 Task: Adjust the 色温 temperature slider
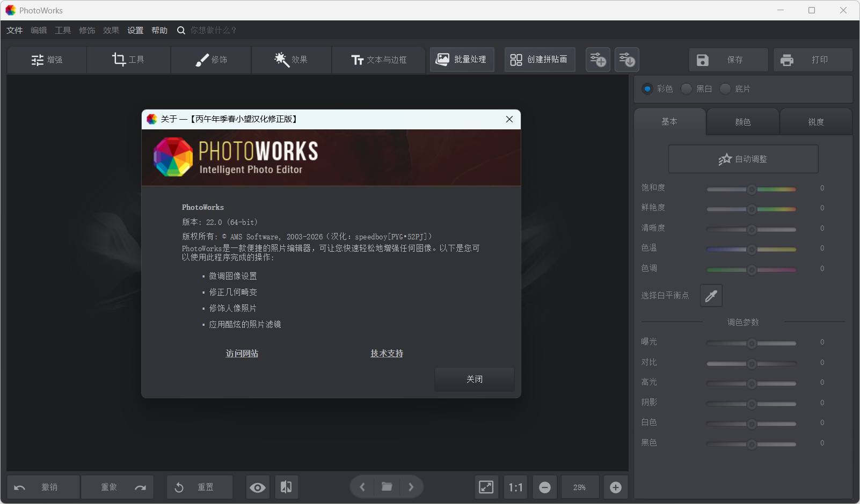click(x=752, y=249)
